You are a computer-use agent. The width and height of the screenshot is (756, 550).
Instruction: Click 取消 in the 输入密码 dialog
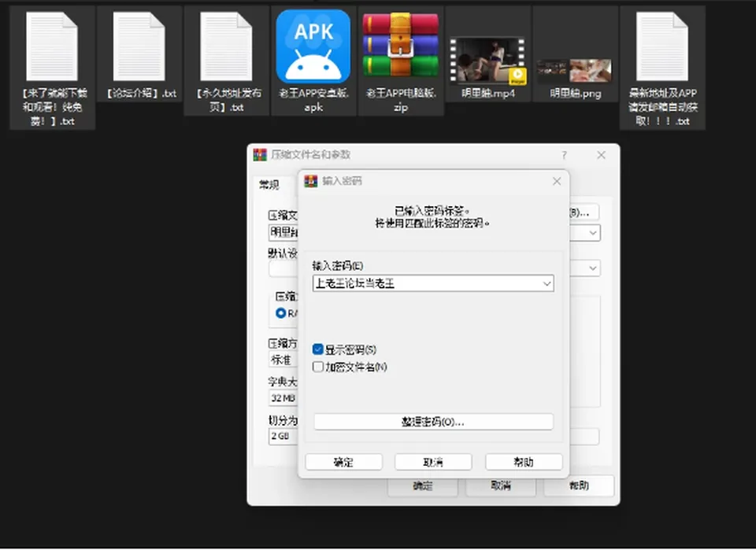point(433,463)
